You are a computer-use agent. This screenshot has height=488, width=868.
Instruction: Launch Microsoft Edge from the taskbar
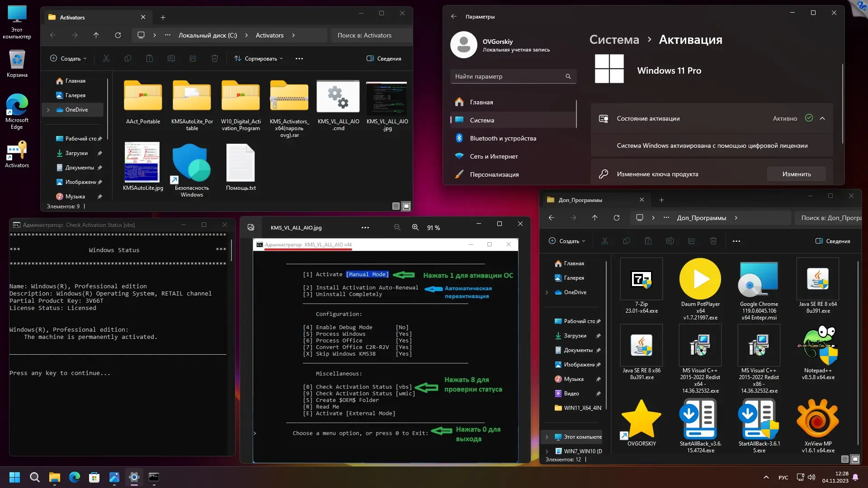[x=74, y=478]
